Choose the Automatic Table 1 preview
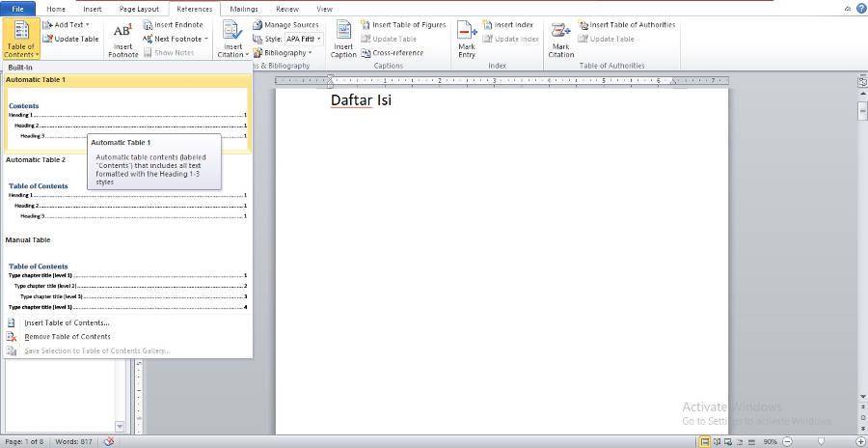 click(127, 114)
